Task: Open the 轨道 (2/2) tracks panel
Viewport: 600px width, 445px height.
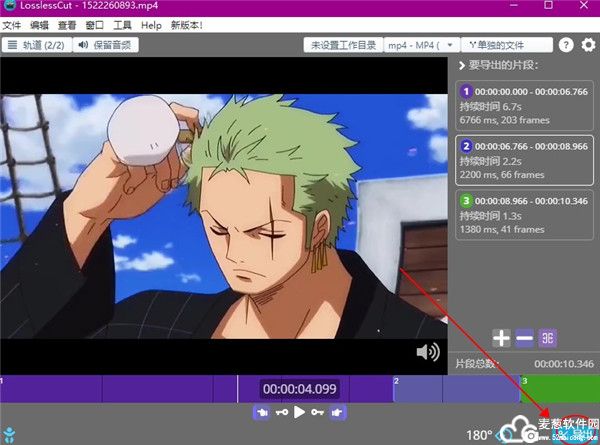Action: [x=37, y=45]
